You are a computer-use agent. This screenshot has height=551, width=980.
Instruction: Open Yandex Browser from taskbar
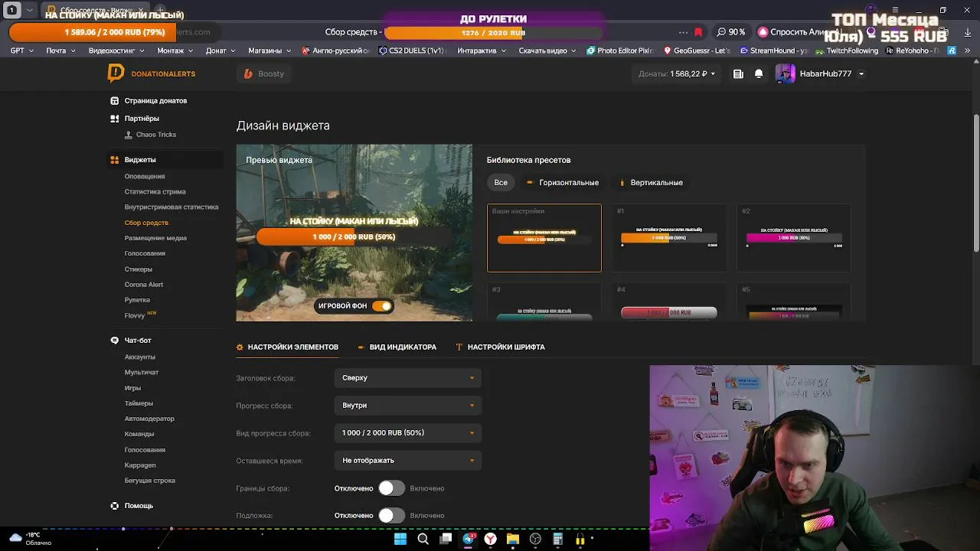coord(490,540)
